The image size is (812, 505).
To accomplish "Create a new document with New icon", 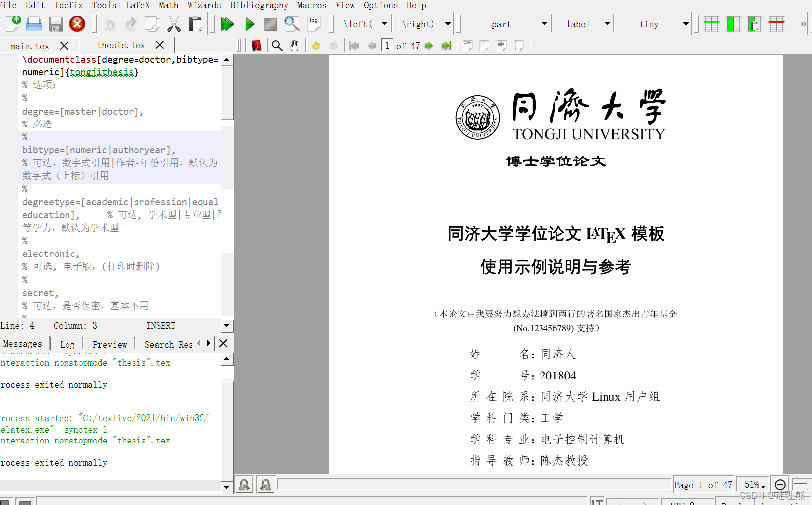I will tap(13, 24).
